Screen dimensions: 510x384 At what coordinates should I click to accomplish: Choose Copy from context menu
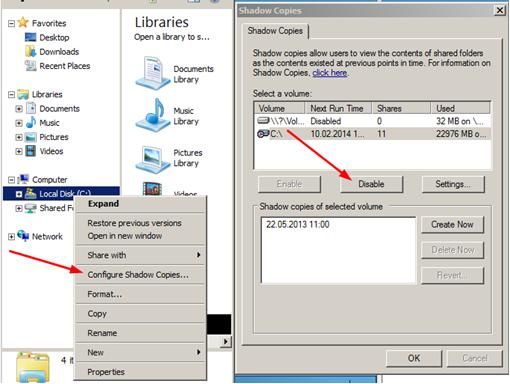[x=140, y=314]
